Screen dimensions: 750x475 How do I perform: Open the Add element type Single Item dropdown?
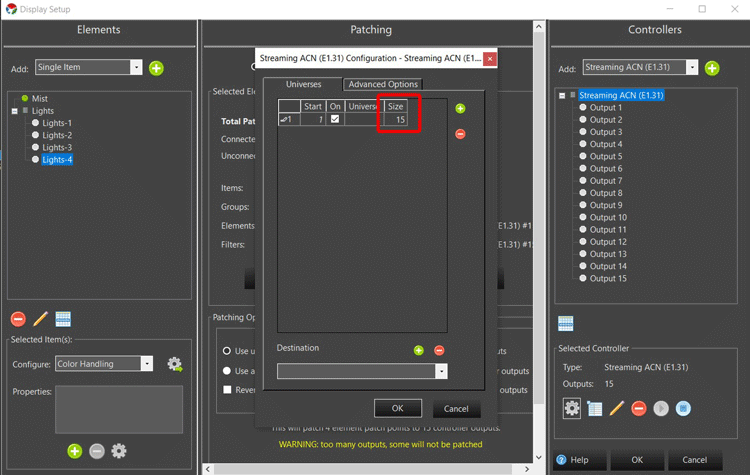click(136, 67)
